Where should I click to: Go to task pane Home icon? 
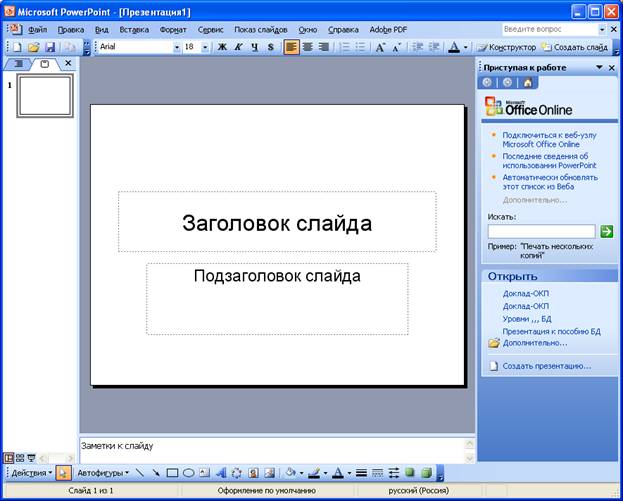[527, 83]
